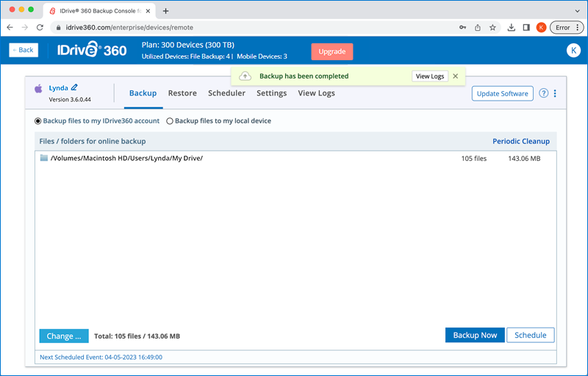Click Plan: 300 Devices (300 TB) text
Viewport: 588px width, 376px height.
click(188, 45)
